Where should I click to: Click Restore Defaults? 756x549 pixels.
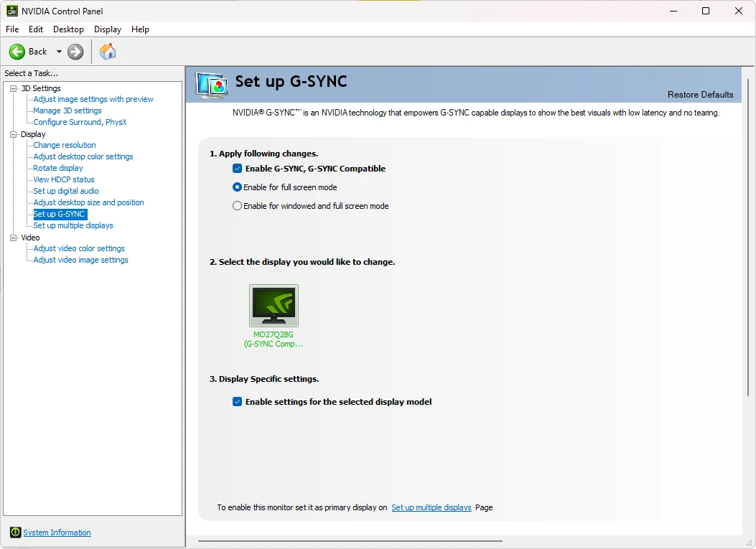pos(700,95)
